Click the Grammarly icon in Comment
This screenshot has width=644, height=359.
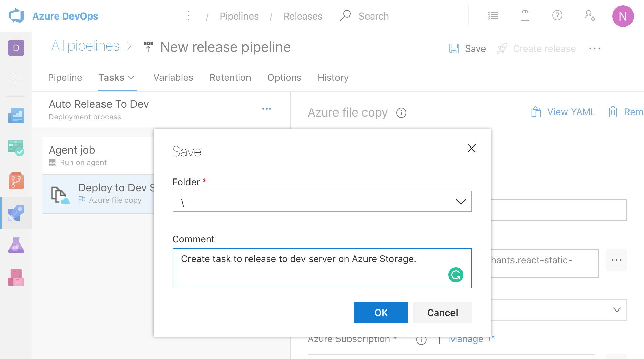tap(456, 275)
